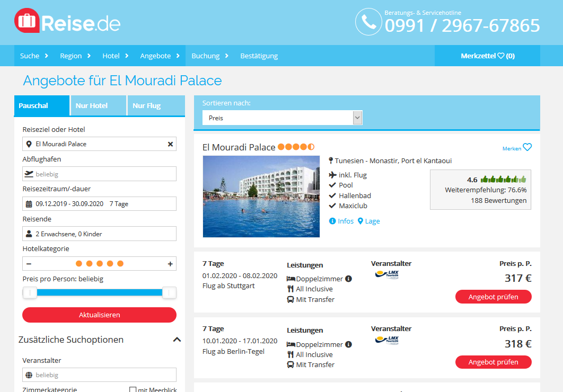Go to the Angebote step
Viewport: 563px width, 392px height.
pyautogui.click(x=155, y=56)
